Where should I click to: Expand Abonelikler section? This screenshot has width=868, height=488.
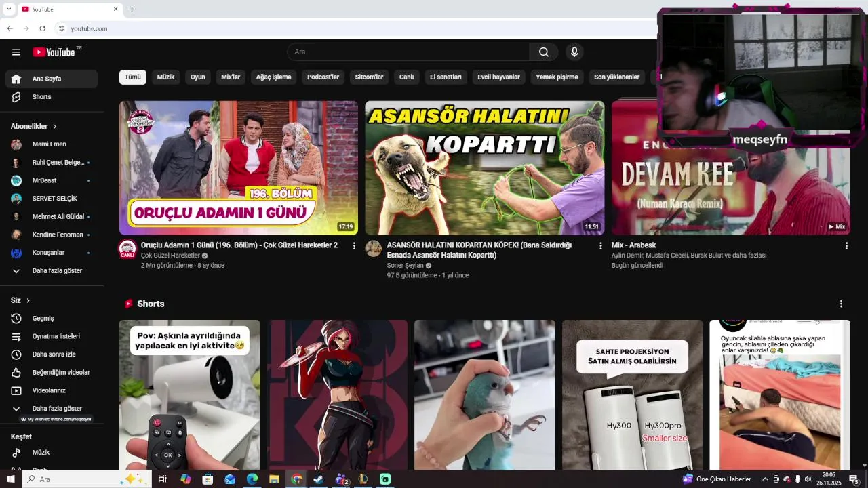34,126
